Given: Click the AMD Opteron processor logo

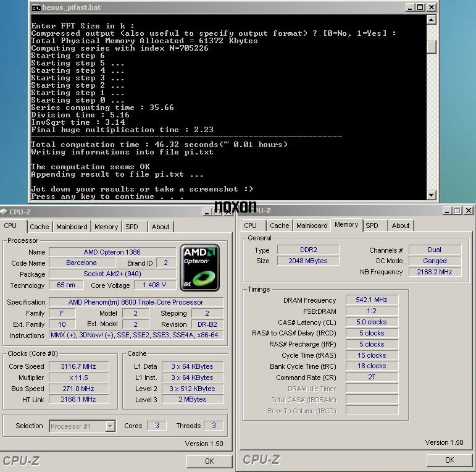Looking at the screenshot, I should click(199, 268).
